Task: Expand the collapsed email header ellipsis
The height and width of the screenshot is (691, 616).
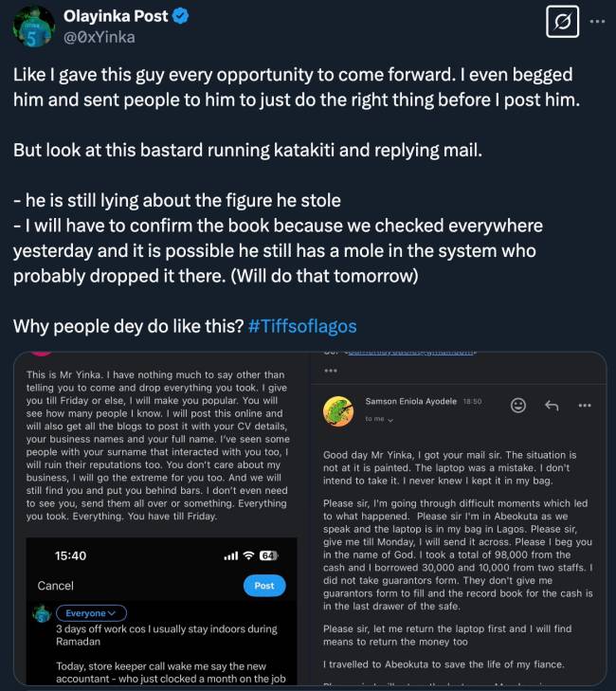Action: tap(331, 371)
